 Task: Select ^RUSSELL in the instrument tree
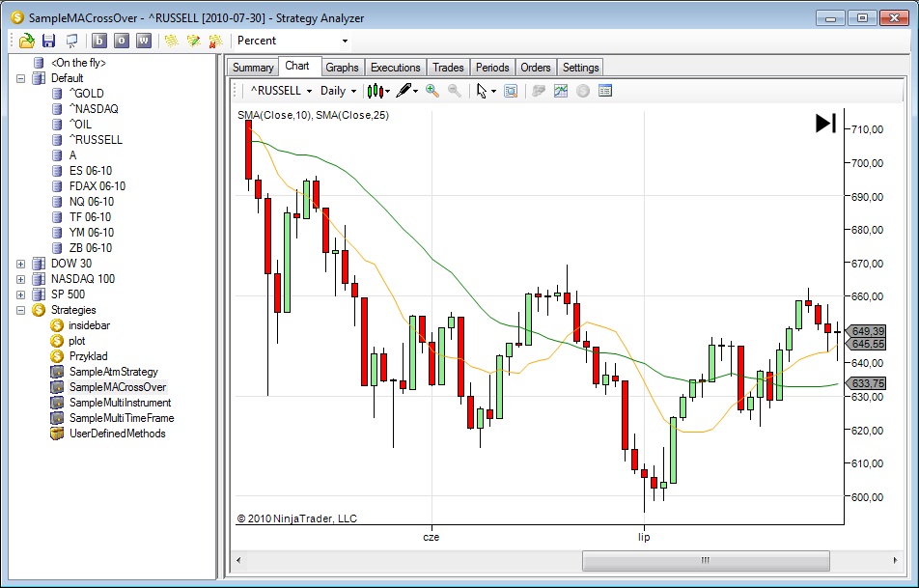point(96,140)
